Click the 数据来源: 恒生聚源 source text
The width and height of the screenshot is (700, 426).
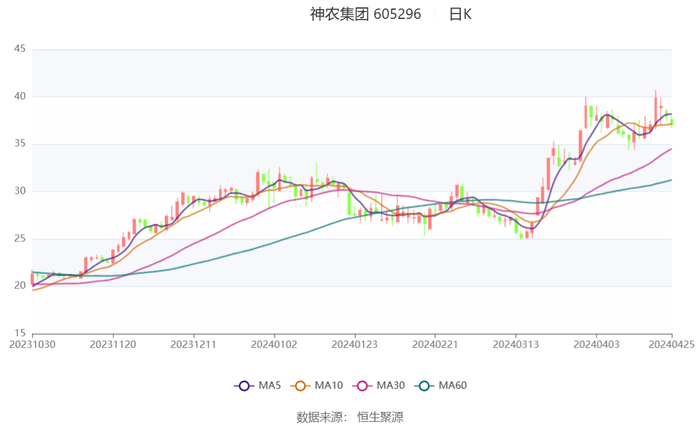(x=350, y=417)
